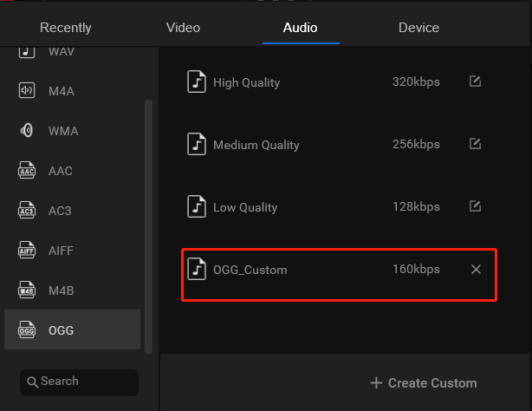The width and height of the screenshot is (532, 411).
Task: Delete the OGG_Custom preset
Action: [x=476, y=269]
